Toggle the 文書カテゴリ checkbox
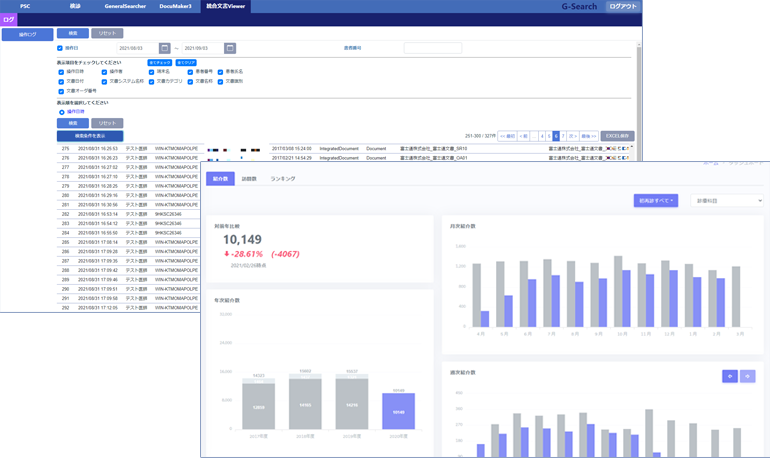This screenshot has height=458, width=770. click(x=151, y=82)
